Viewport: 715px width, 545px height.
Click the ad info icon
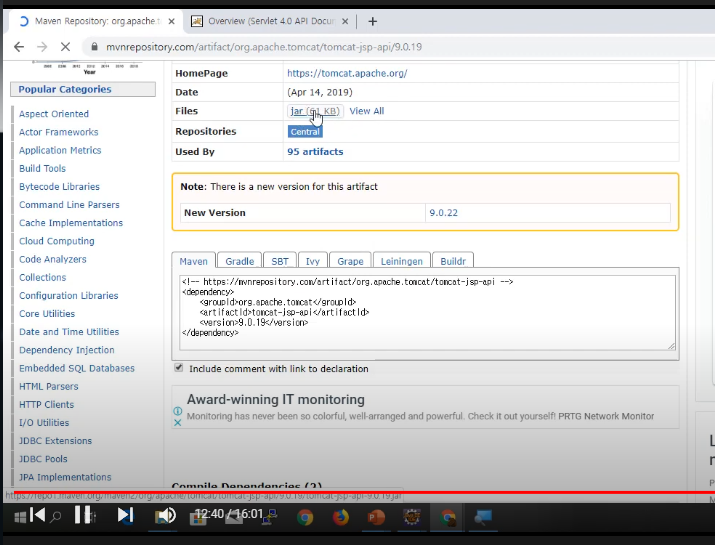pyautogui.click(x=178, y=411)
